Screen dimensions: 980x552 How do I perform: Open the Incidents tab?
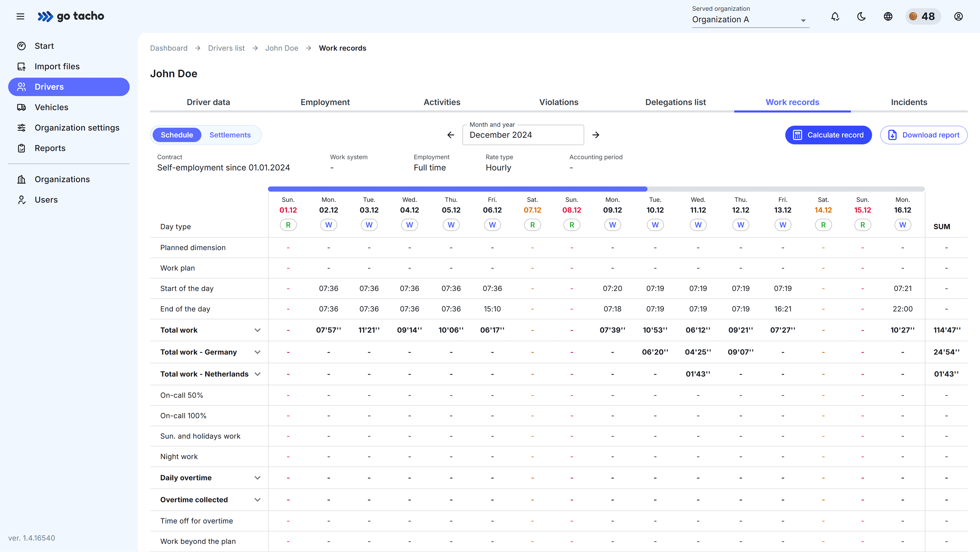click(x=909, y=102)
